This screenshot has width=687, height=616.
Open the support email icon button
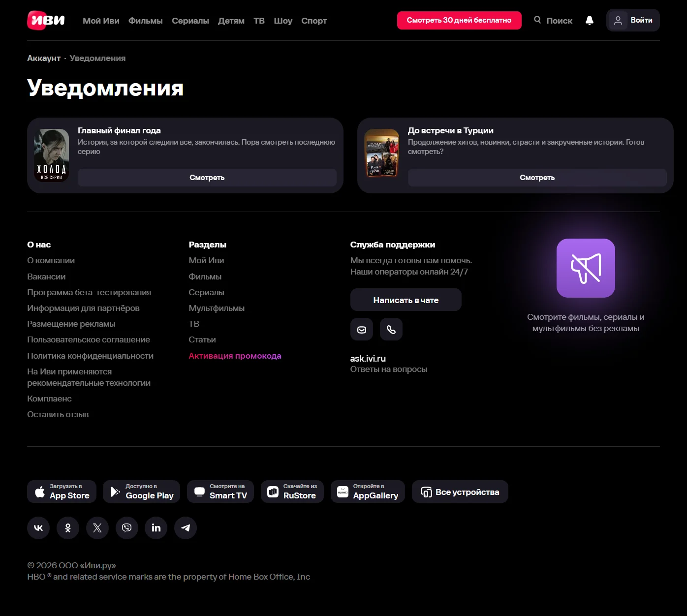point(362,329)
